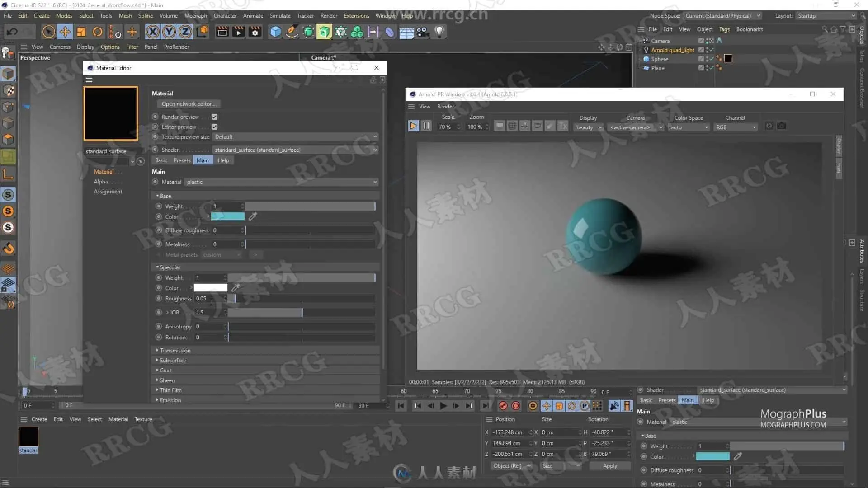Expand the Transmission section

tap(175, 351)
